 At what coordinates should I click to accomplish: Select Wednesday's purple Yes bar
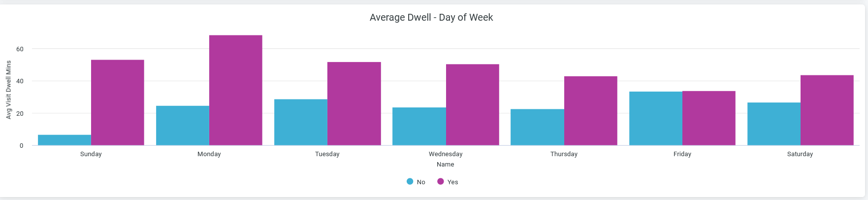coord(473,104)
